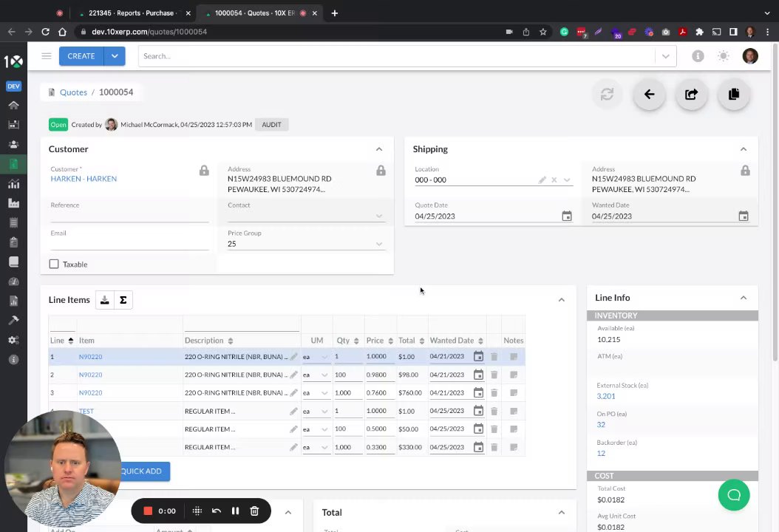Image resolution: width=779 pixels, height=532 pixels.
Task: Open the HARKEN - HARKEN customer link
Action: coord(84,179)
